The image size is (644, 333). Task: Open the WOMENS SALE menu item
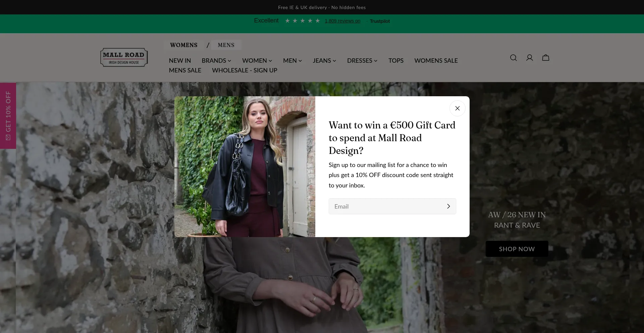click(436, 61)
